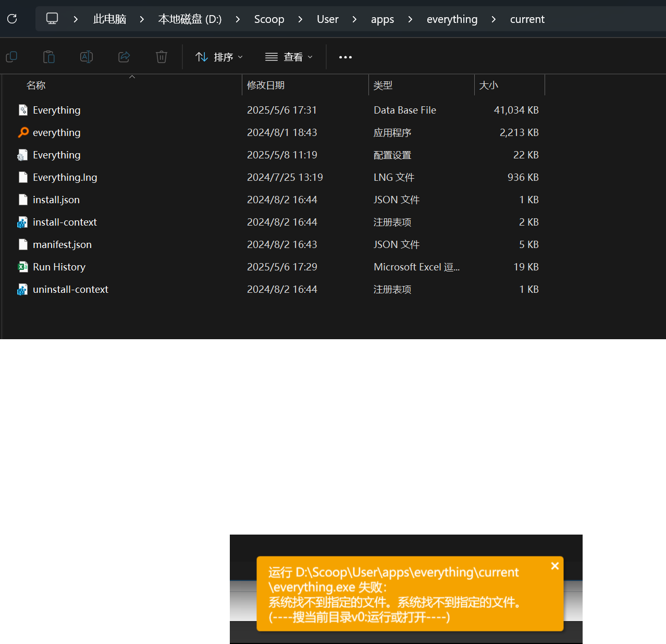Sort by 修改日期 column header
Screen dimensions: 666x644
click(x=266, y=85)
